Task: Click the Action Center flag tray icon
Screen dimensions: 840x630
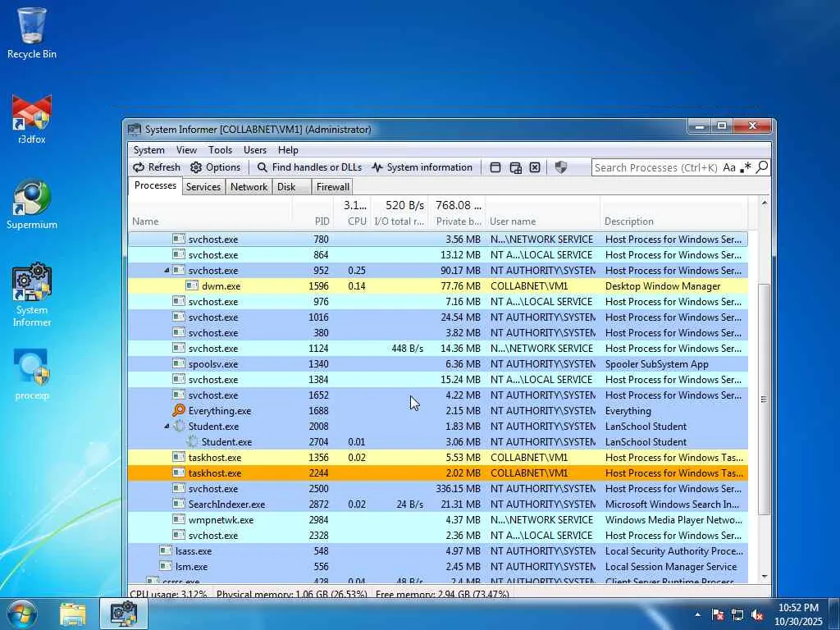Action: pyautogui.click(x=717, y=615)
